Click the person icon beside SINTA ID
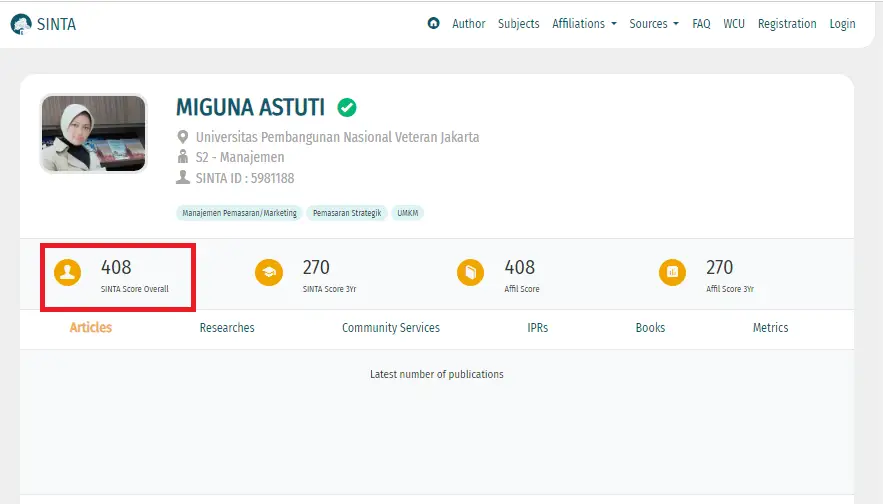This screenshot has width=883, height=504. pyautogui.click(x=182, y=177)
